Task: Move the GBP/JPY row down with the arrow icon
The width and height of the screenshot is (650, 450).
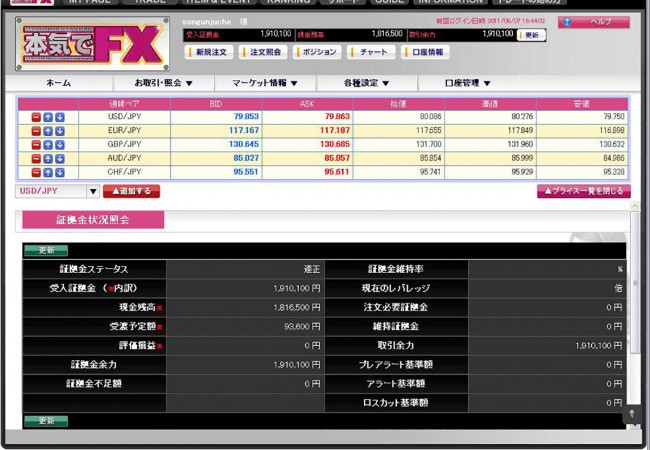Action: pyautogui.click(x=60, y=144)
